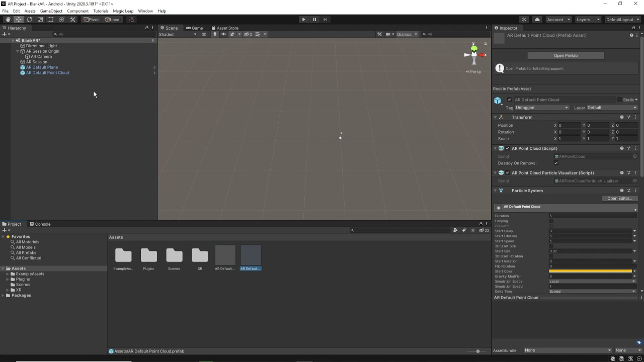Open custom editor tools wrench icon
This screenshot has width=644, height=362.
[x=72, y=20]
